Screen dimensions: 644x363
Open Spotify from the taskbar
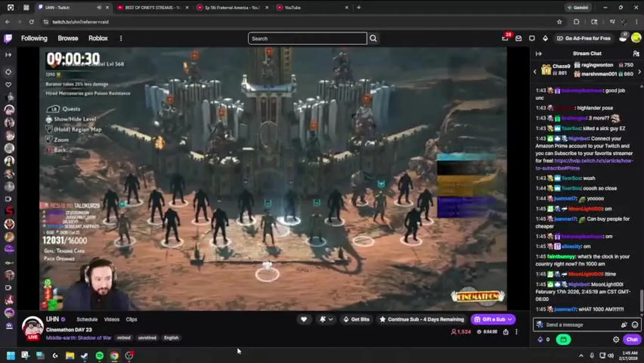pyautogui.click(x=99, y=355)
